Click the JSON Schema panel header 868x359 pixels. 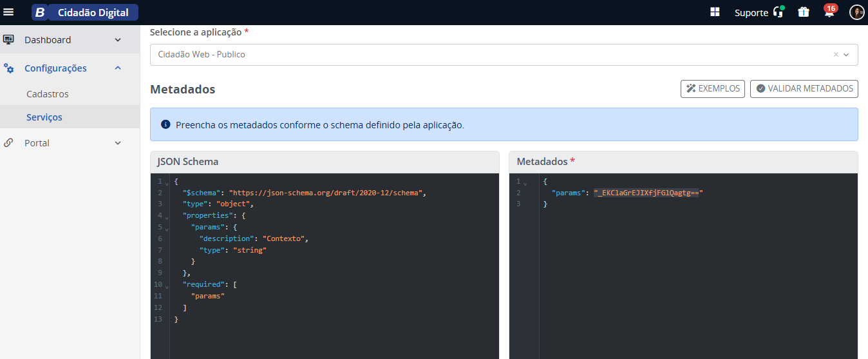[x=325, y=162]
